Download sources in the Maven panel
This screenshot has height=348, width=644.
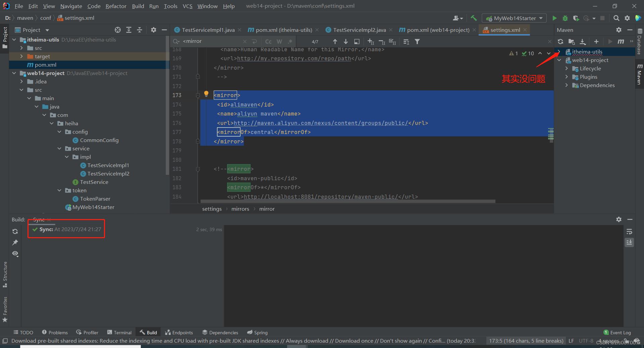[583, 42]
